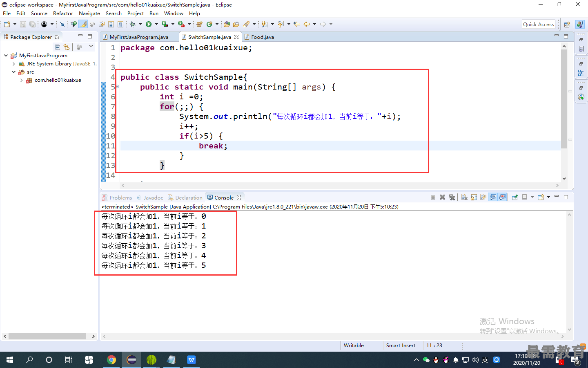The image size is (588, 368).
Task: Click the New Java Class icon
Action: point(209,24)
